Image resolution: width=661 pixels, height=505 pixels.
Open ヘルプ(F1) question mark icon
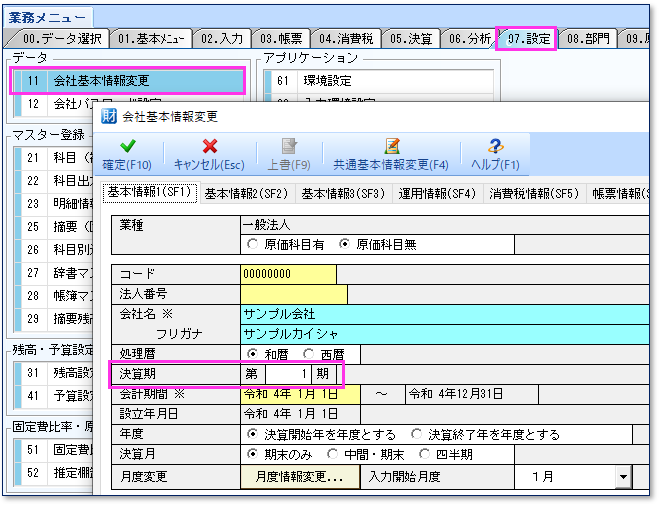point(495,148)
